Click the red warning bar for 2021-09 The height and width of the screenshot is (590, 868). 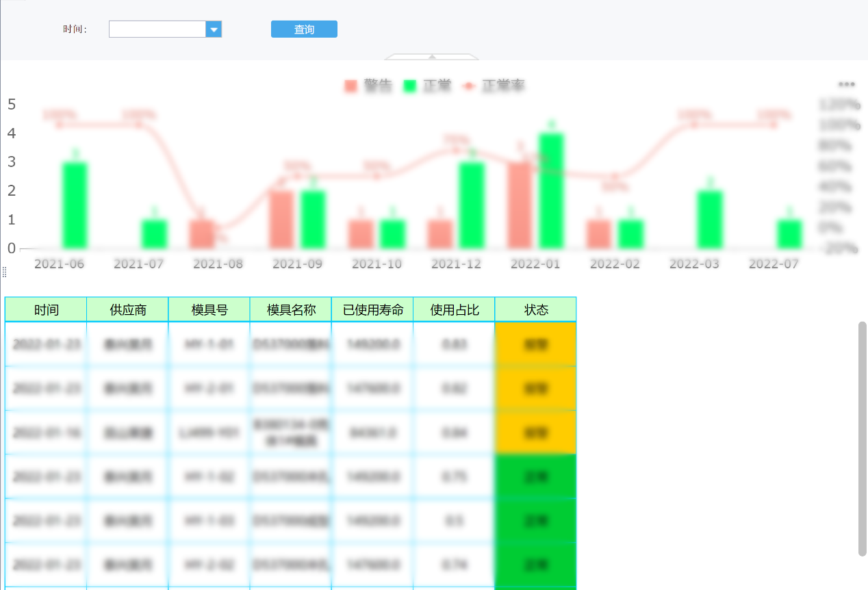(x=281, y=220)
